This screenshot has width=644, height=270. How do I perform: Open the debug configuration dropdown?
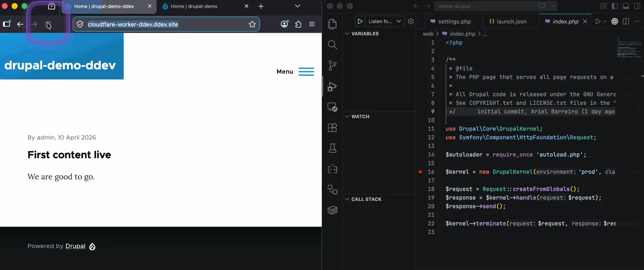tap(399, 22)
